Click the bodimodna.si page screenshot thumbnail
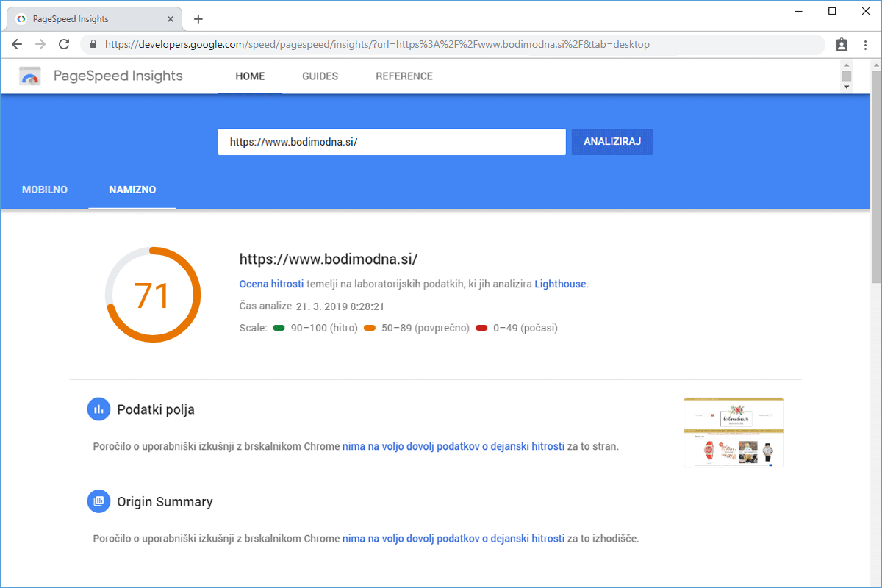 coord(733,432)
